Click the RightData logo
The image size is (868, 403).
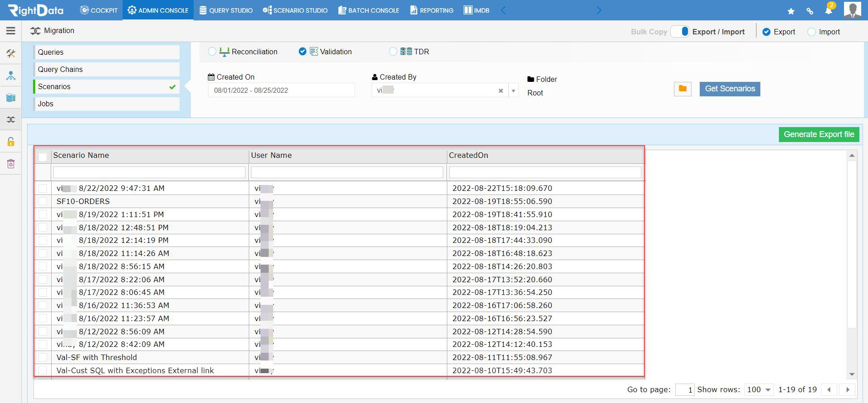36,10
